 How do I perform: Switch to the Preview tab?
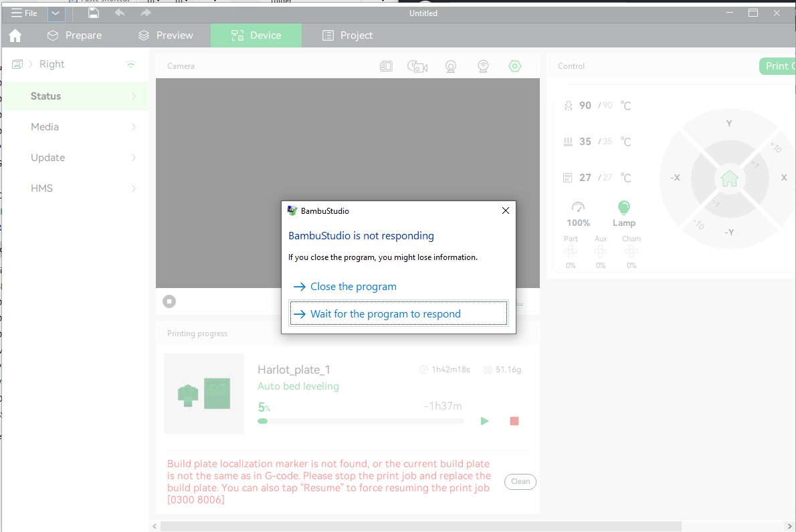pos(165,35)
